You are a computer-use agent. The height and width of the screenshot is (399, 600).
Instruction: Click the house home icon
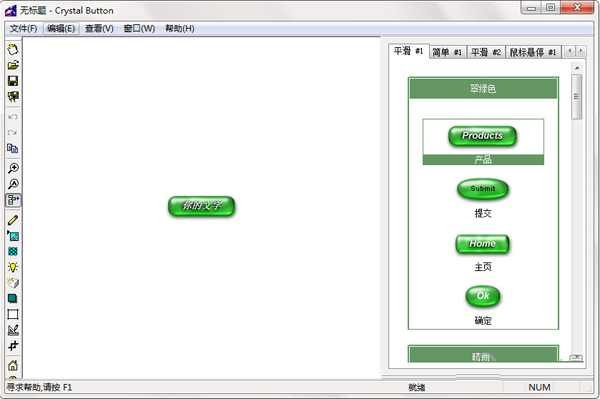(13, 365)
